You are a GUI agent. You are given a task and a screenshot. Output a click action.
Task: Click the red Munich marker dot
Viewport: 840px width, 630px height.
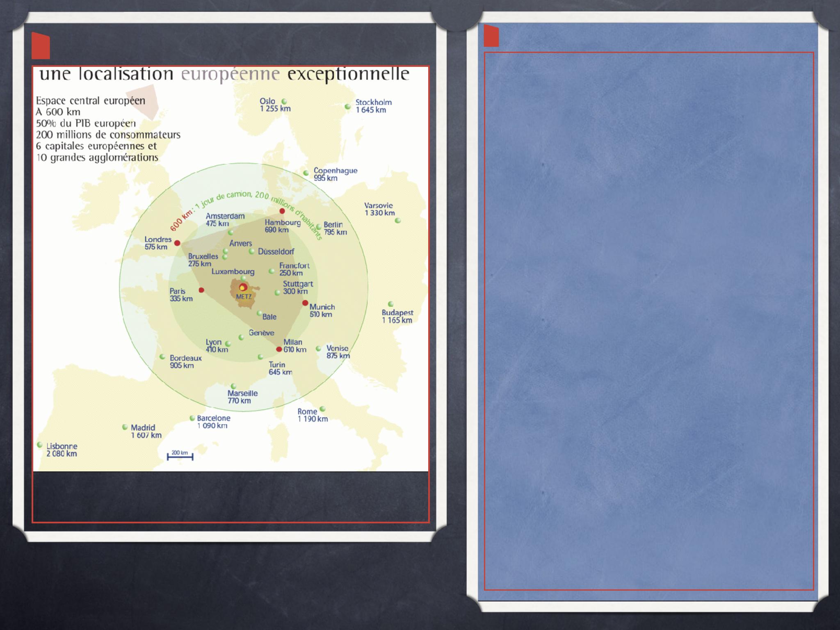pos(305,303)
